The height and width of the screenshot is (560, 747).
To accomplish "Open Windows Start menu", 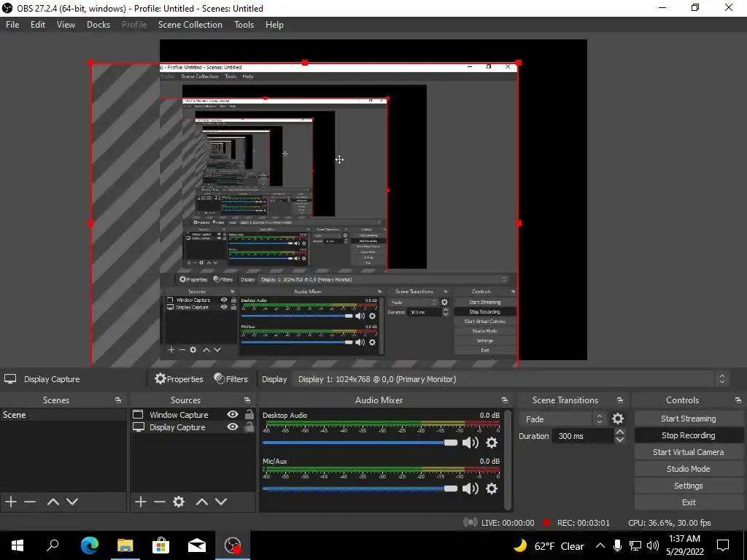I will coord(18,545).
